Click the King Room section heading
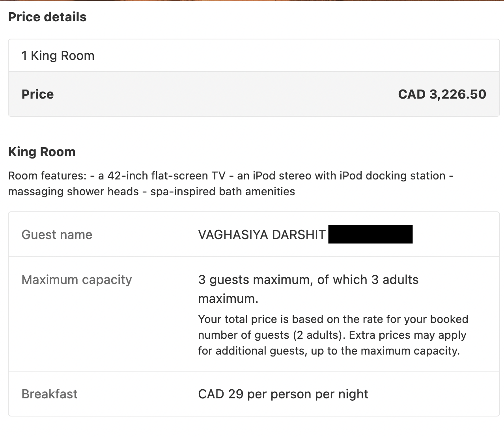 42,152
